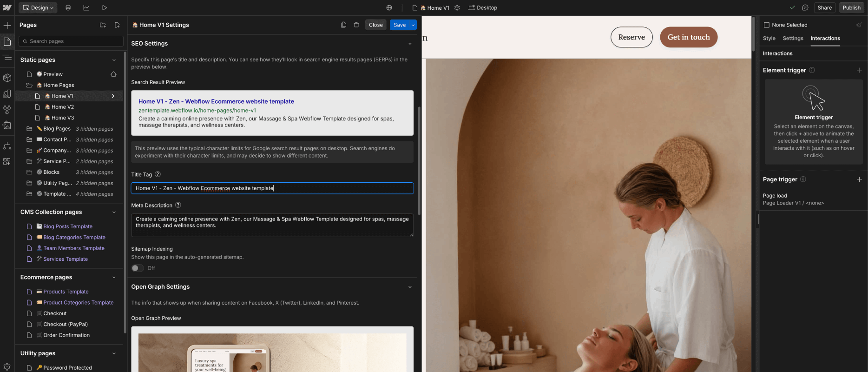
Task: Click the Element trigger info icon
Action: tap(812, 70)
